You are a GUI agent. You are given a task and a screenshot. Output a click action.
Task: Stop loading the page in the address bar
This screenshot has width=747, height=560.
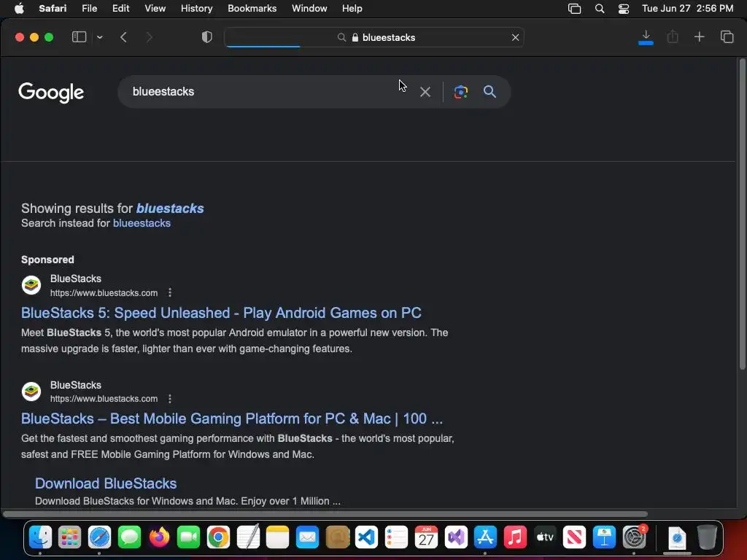click(x=516, y=37)
